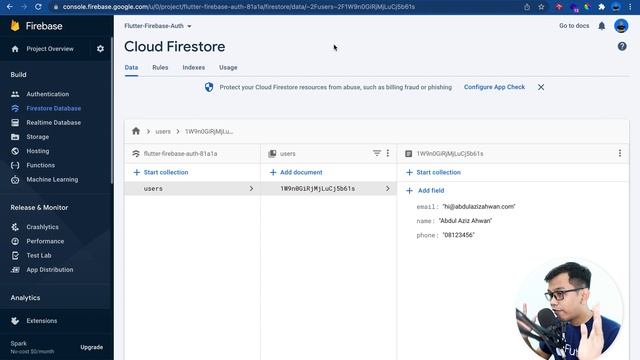Click the name field value

[x=465, y=221]
